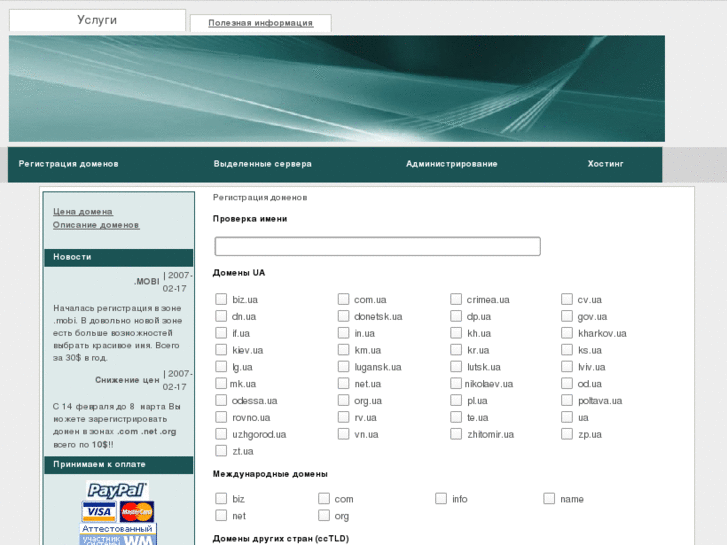This screenshot has width=727, height=545.
Task: Select the lg.ua checkbox
Action: [x=221, y=366]
